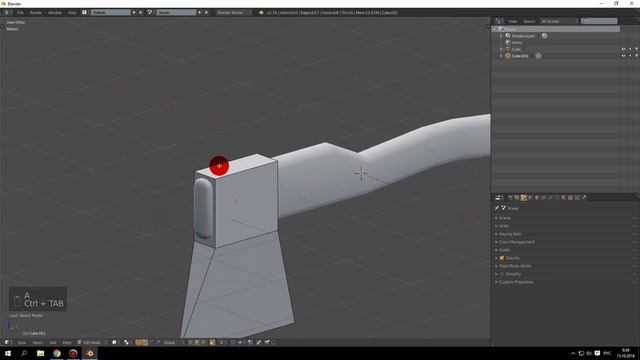Image resolution: width=640 pixels, height=360 pixels.
Task: Open the Scene selector field
Action: click(x=176, y=13)
